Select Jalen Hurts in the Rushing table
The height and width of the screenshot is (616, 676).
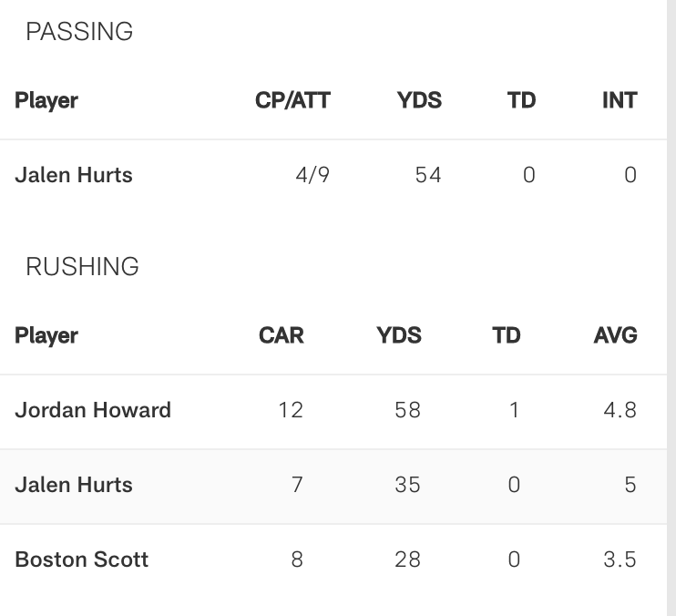pos(74,485)
